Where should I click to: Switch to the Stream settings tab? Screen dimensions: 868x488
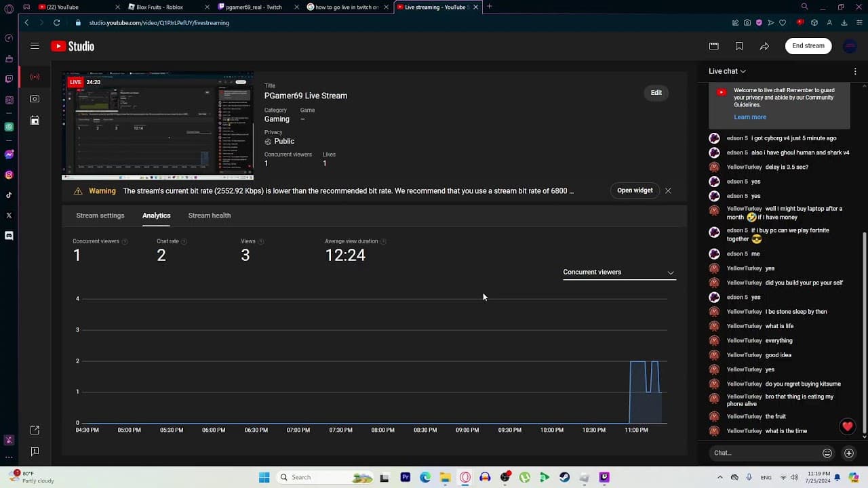tap(100, 216)
